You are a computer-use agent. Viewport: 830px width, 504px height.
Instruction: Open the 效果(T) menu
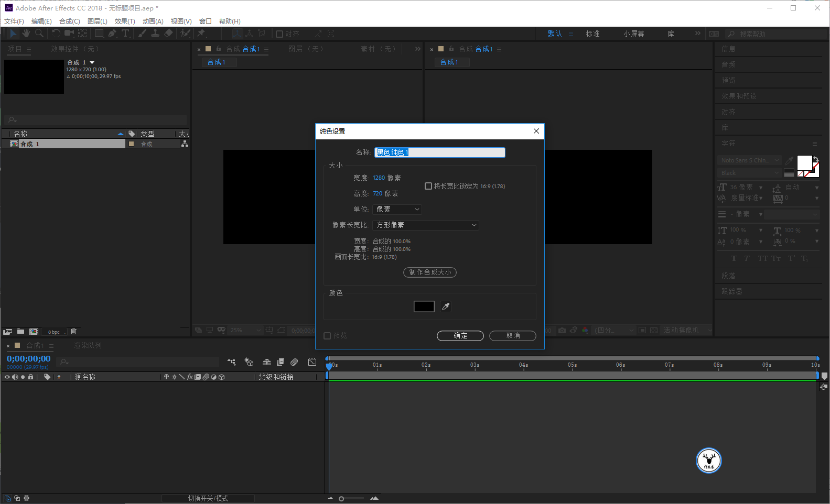click(x=125, y=21)
